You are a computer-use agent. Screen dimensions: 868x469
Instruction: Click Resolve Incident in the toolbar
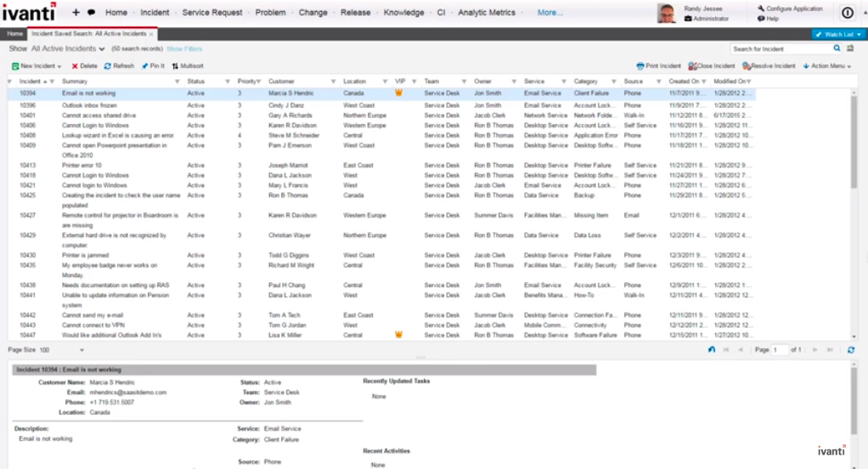(747, 65)
